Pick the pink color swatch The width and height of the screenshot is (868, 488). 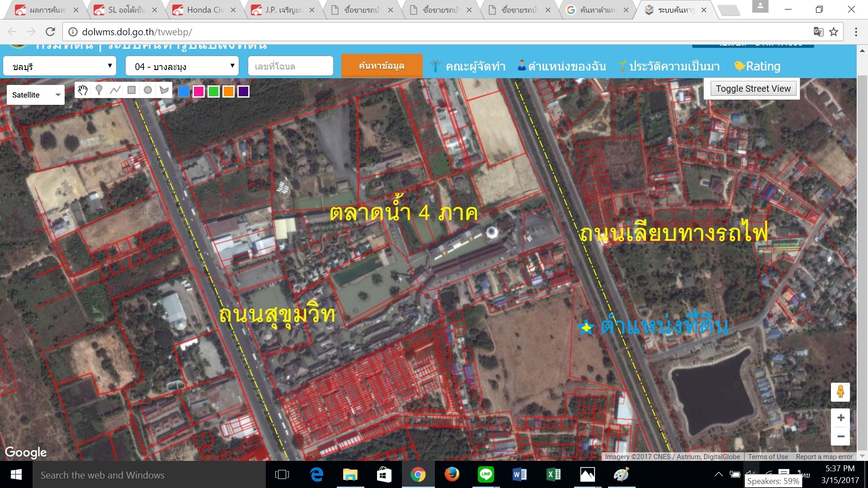[198, 92]
